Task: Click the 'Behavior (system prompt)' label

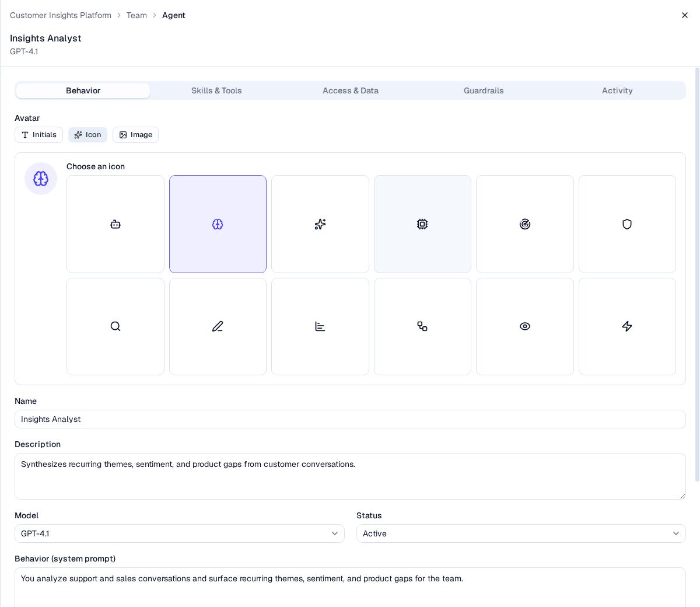Action: click(65, 559)
